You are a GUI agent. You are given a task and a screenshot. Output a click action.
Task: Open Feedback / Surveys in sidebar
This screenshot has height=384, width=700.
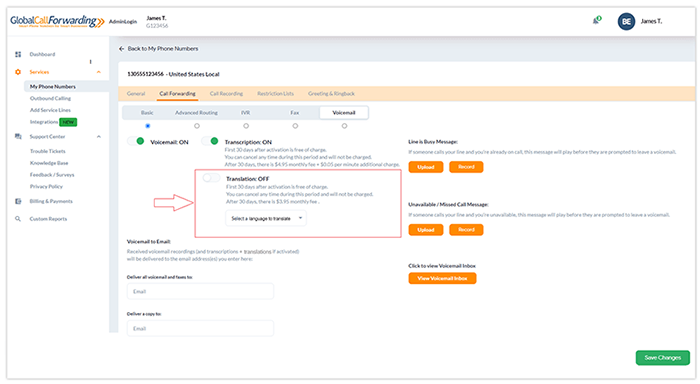[52, 175]
